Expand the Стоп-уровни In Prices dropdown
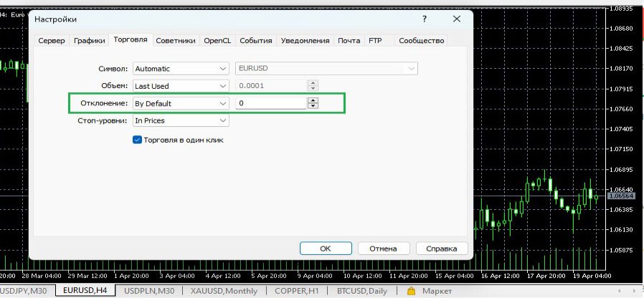 tap(181, 120)
